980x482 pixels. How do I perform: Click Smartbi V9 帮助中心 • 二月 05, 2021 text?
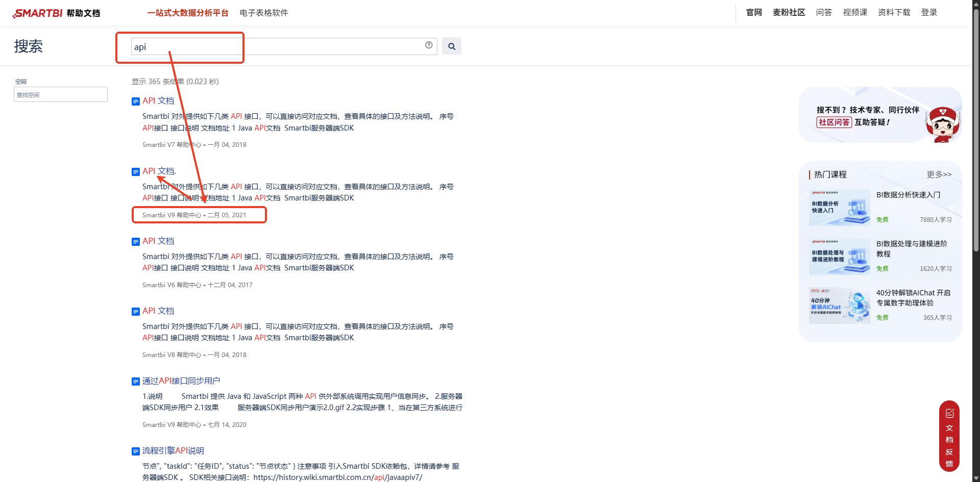coord(194,215)
